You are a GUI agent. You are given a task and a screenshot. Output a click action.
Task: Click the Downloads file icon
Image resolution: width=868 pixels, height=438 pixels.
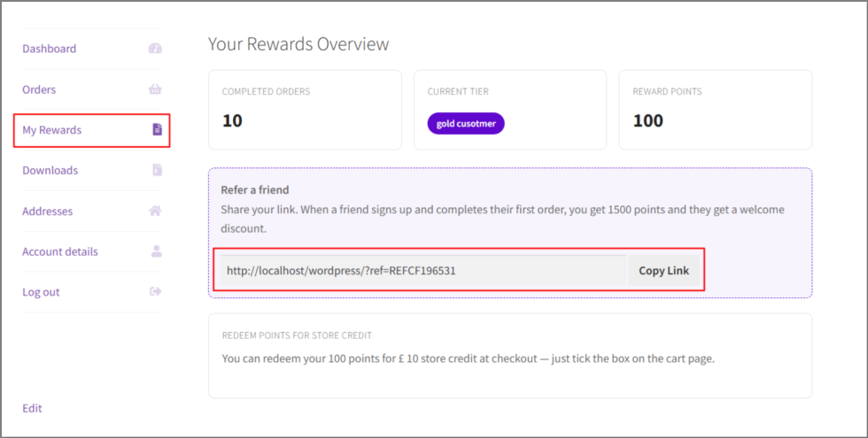158,170
